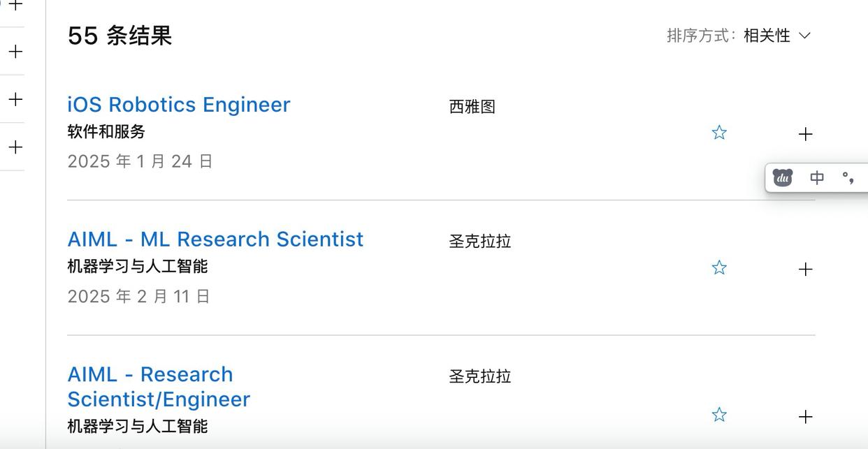868x449 pixels.
Task: Star the AIML - ML Research Scientist job
Action: [719, 267]
